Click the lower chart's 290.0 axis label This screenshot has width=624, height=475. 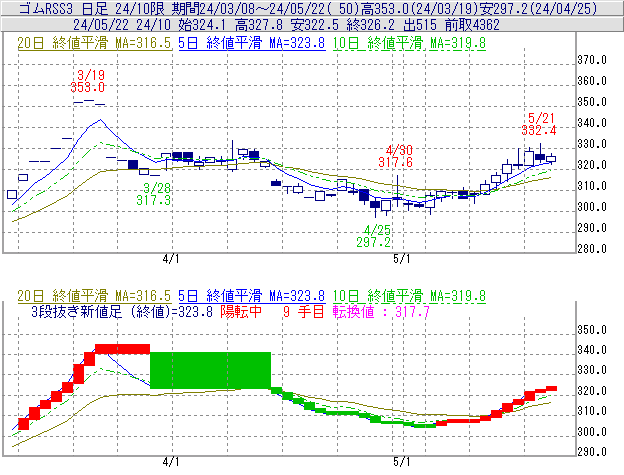(x=592, y=452)
